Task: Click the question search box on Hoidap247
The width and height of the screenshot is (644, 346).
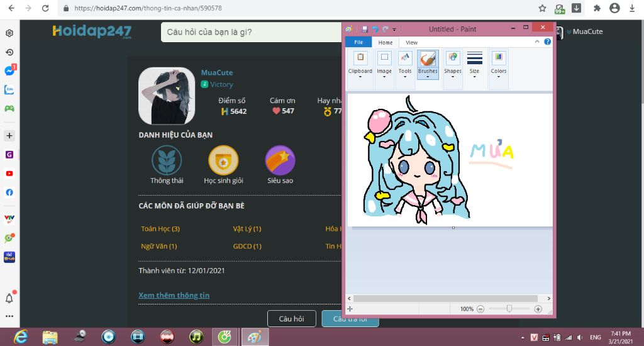Action: (252, 32)
